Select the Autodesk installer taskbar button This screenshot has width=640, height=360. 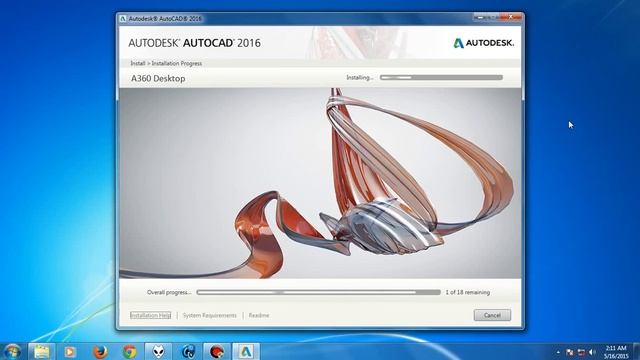(x=246, y=351)
